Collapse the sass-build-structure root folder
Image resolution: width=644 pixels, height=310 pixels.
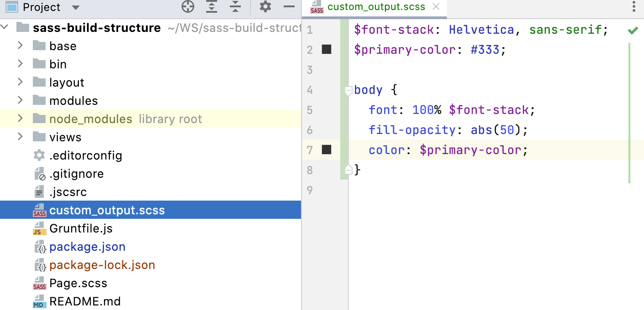click(x=5, y=27)
